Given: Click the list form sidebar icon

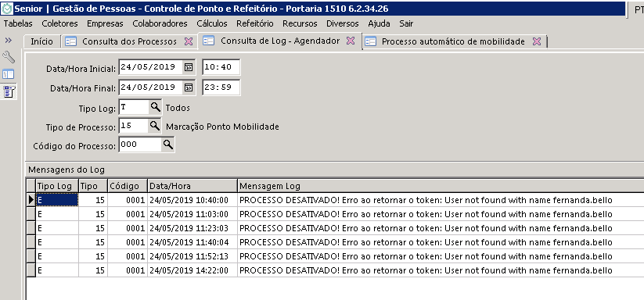Looking at the screenshot, I should click(9, 91).
